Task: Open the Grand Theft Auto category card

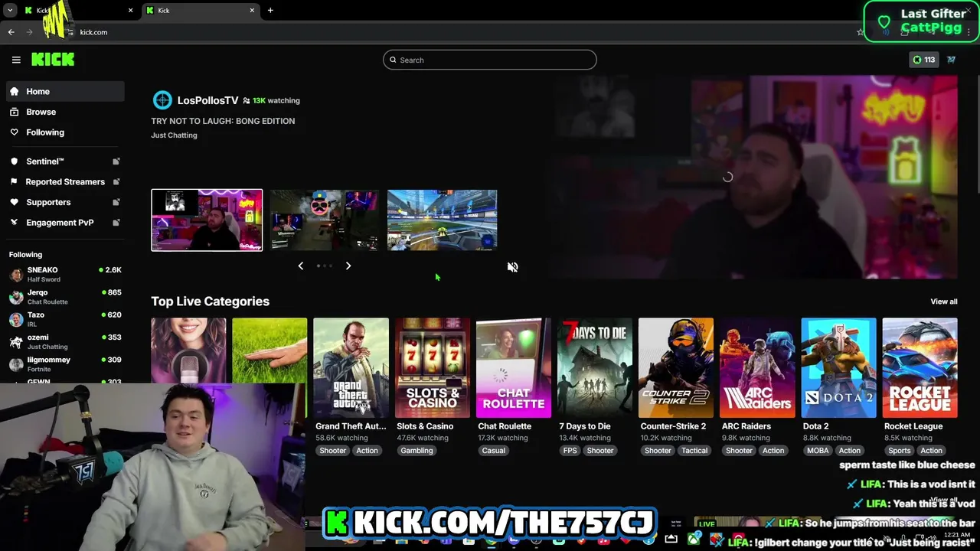Action: pos(351,368)
